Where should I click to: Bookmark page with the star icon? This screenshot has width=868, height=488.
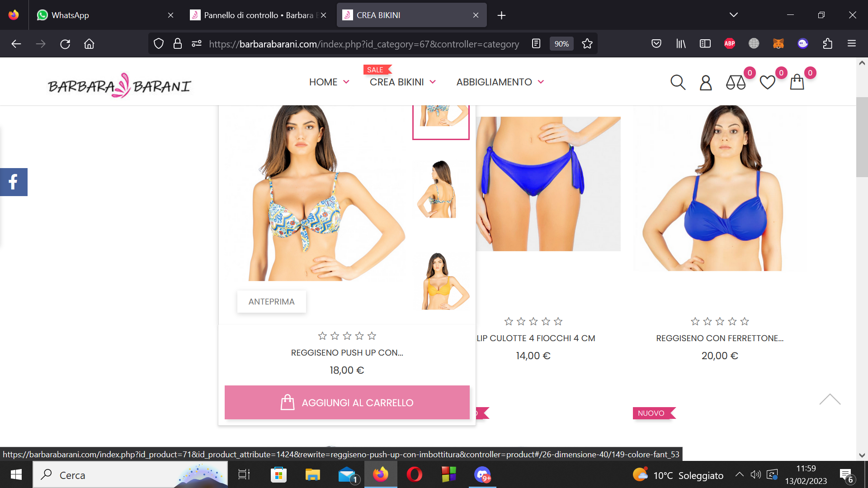coord(587,44)
